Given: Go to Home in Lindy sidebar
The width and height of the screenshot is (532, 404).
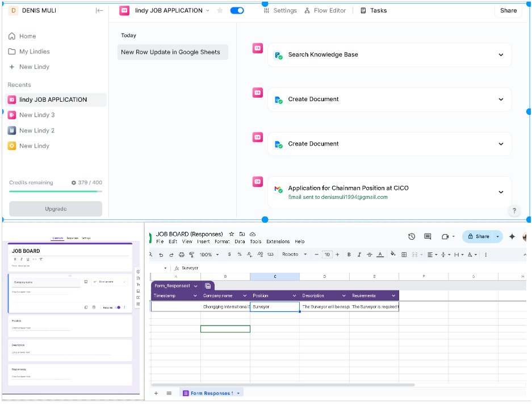Looking at the screenshot, I should click(x=22, y=36).
